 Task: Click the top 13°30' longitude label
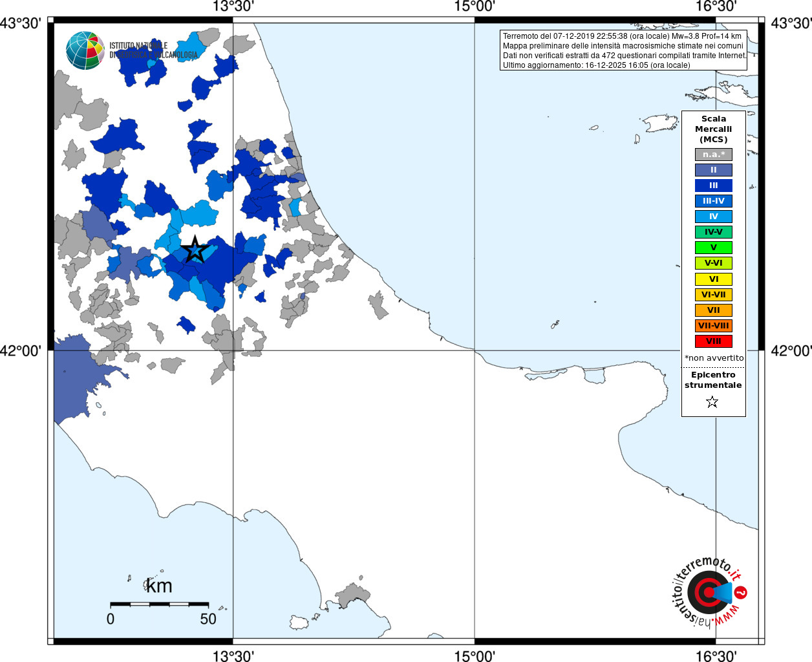[233, 7]
